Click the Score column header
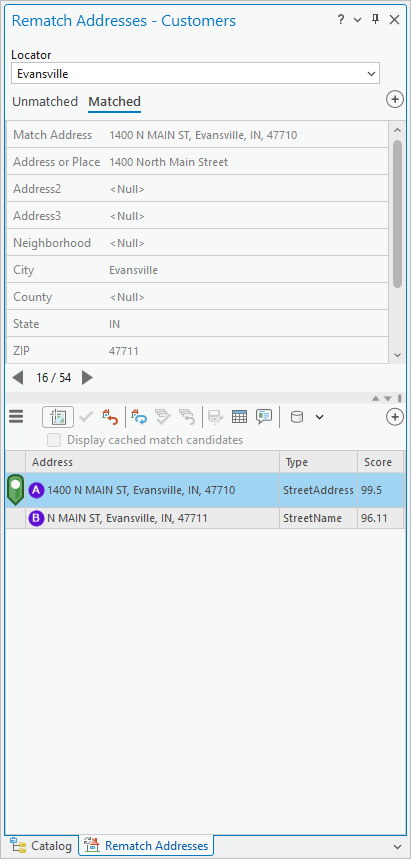 380,462
